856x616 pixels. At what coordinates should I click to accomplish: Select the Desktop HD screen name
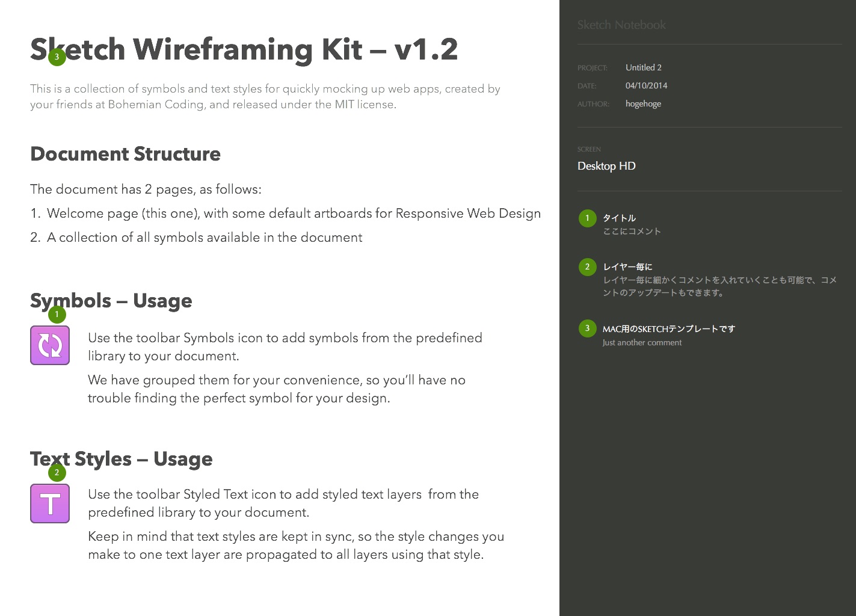[x=606, y=166]
